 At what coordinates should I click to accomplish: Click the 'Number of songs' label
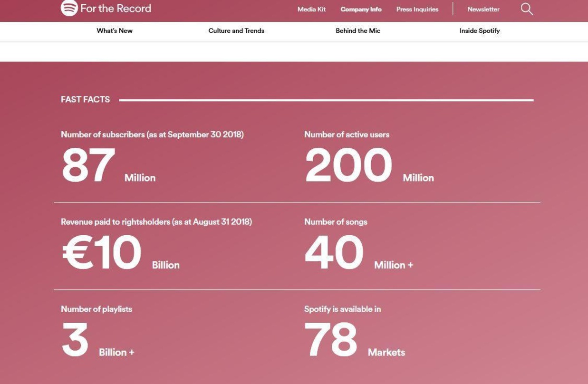pos(336,222)
